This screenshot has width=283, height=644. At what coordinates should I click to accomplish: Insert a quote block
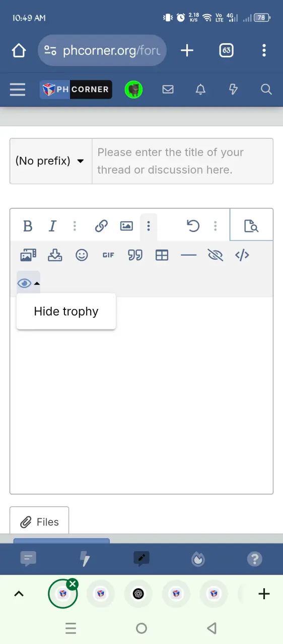point(135,255)
